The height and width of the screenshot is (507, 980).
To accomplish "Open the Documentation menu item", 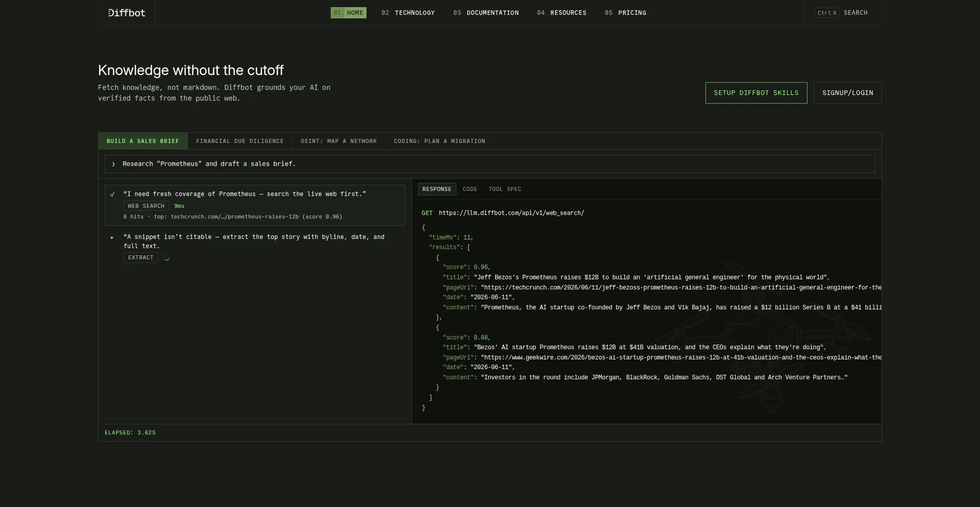I will tap(486, 13).
